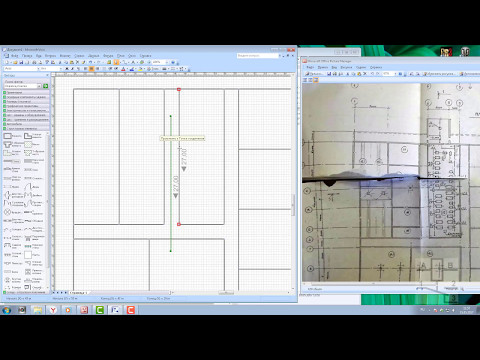Open Правка menu in Picture Manager

(323, 67)
